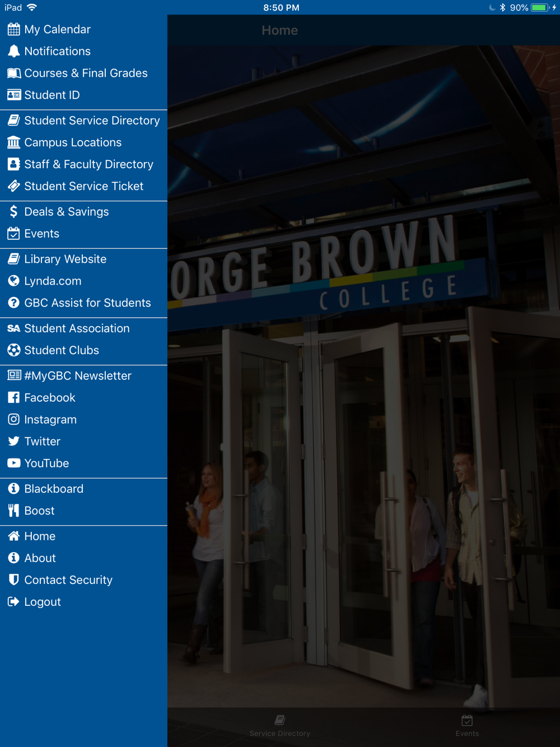Tap the Home title in header
Image resolution: width=560 pixels, height=747 pixels.
(x=279, y=30)
